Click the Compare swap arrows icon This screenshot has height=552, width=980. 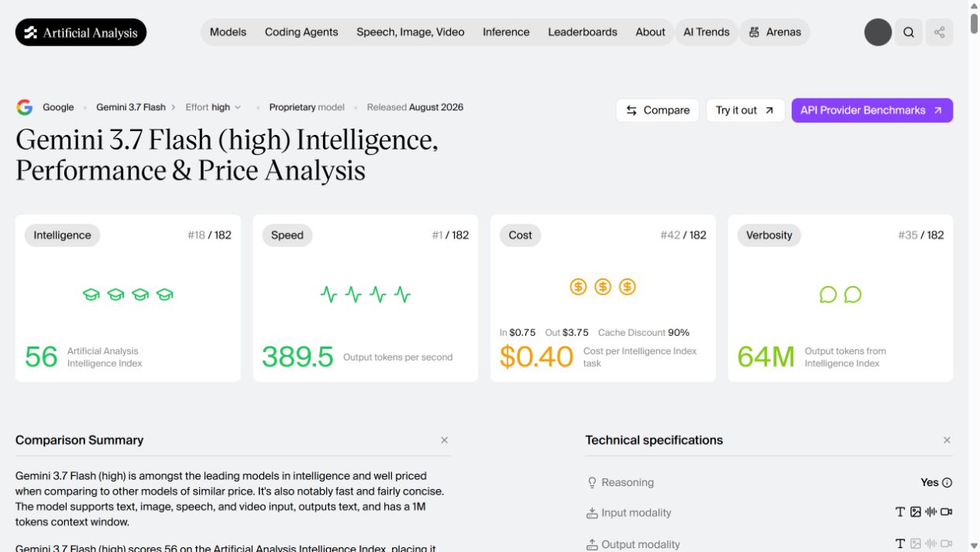[x=632, y=110]
